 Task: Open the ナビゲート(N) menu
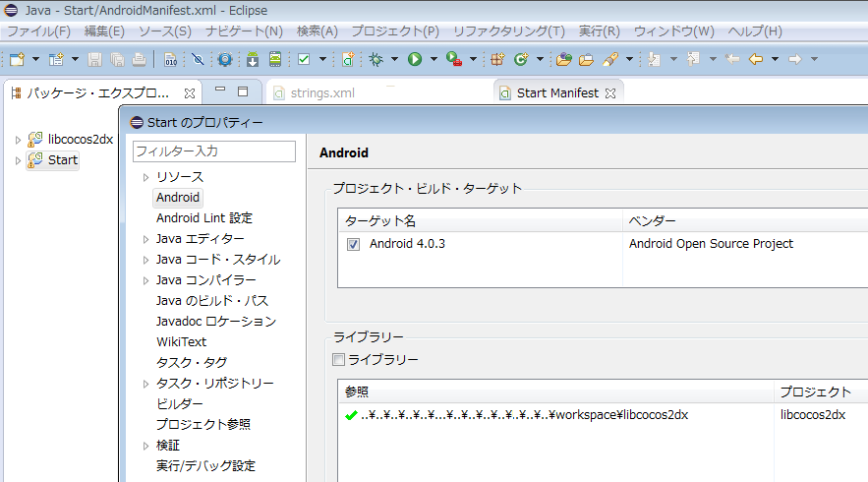click(x=244, y=31)
